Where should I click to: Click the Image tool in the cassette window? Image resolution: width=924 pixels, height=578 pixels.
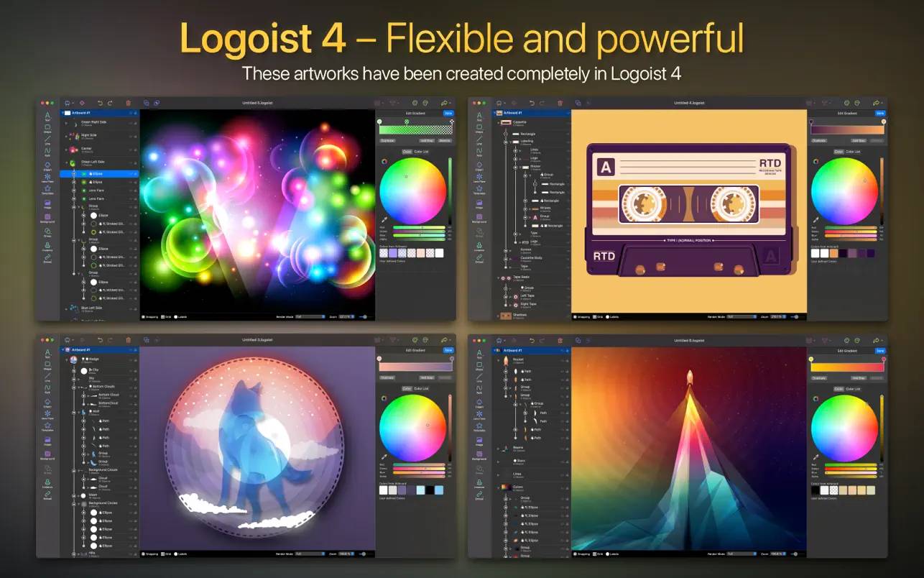coord(479,205)
